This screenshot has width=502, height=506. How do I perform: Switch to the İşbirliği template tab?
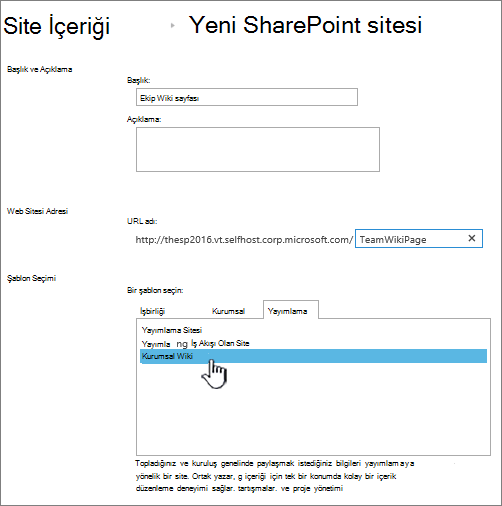click(x=152, y=311)
